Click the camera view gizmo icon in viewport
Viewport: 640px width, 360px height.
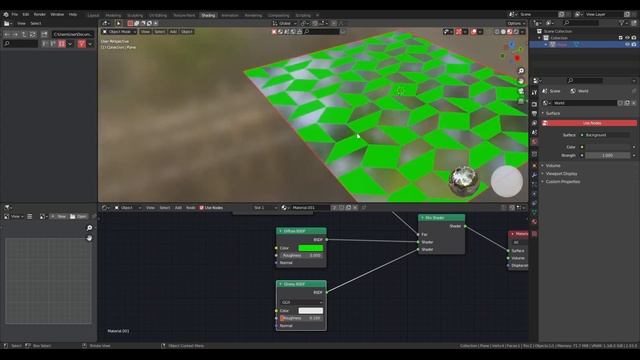pyautogui.click(x=521, y=91)
